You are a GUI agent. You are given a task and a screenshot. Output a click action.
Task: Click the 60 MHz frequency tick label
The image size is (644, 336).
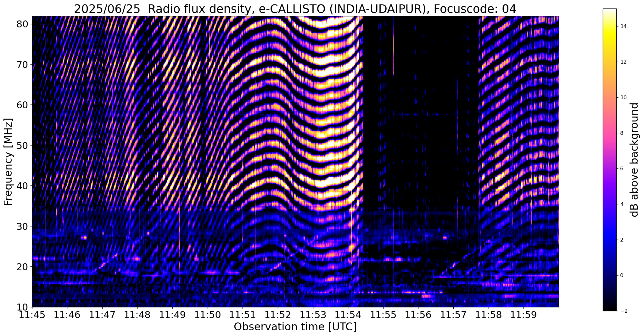[x=23, y=105]
